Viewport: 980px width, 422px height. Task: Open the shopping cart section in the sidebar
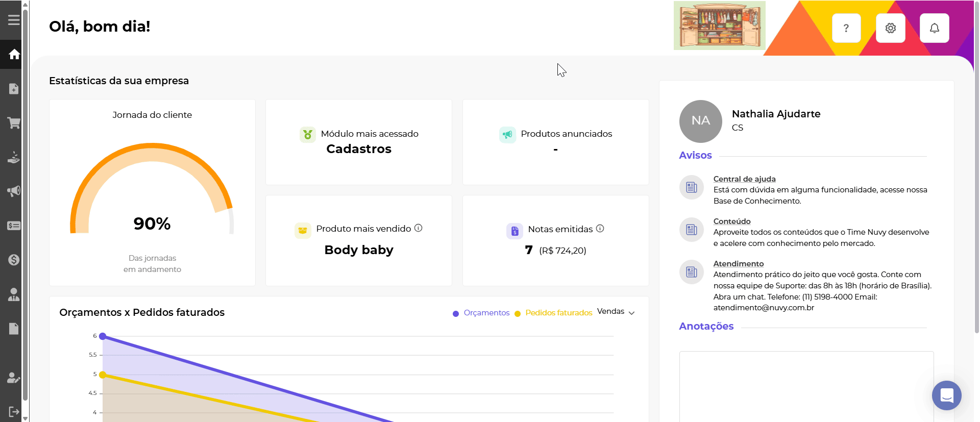click(14, 123)
